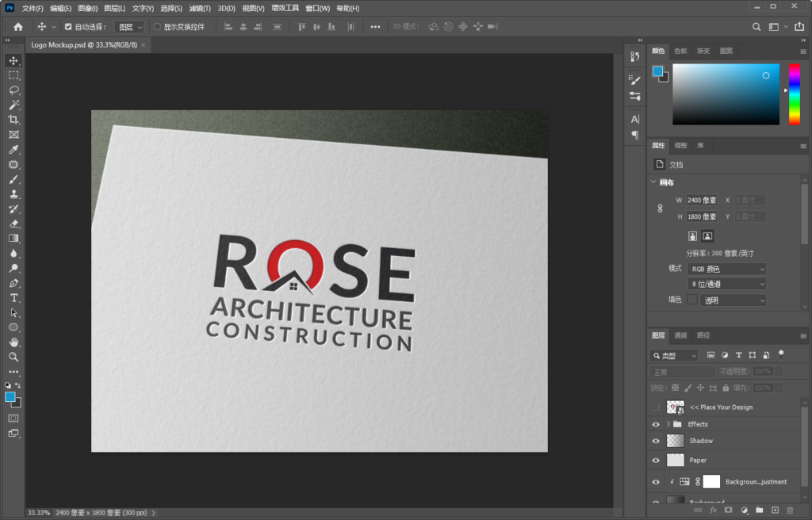Open the search magnifier in options bar

point(756,27)
